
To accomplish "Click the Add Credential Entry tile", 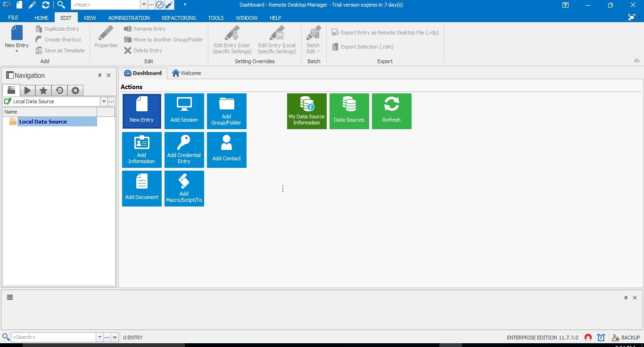I will click(184, 150).
